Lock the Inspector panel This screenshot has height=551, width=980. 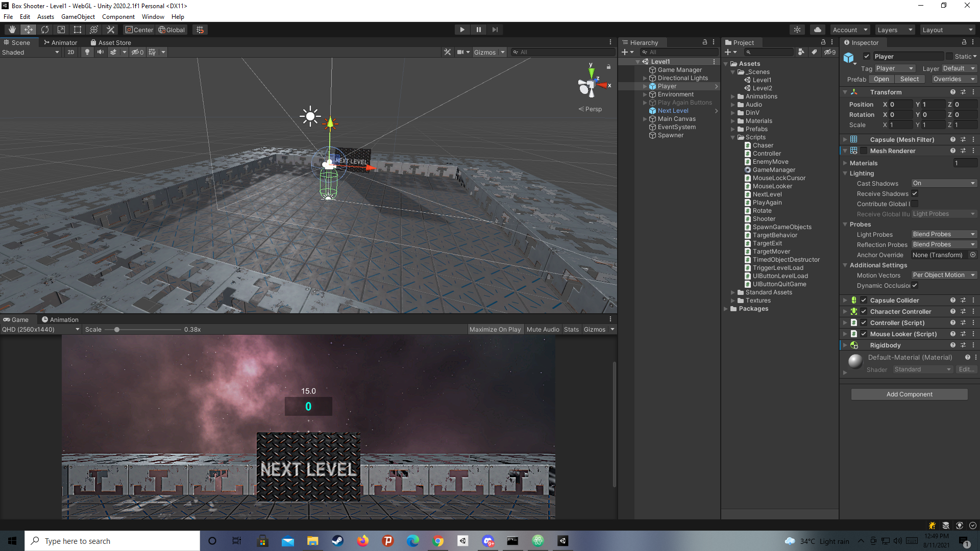tap(964, 42)
